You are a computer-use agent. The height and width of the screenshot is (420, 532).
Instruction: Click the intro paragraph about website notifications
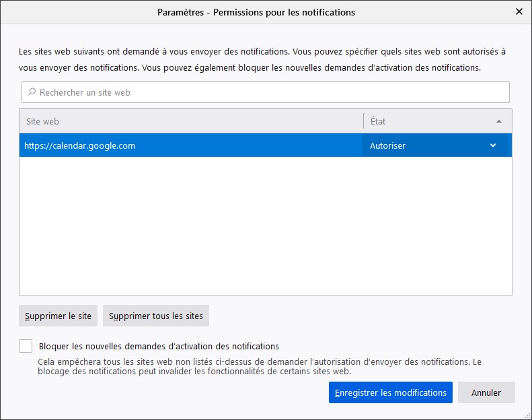262,59
